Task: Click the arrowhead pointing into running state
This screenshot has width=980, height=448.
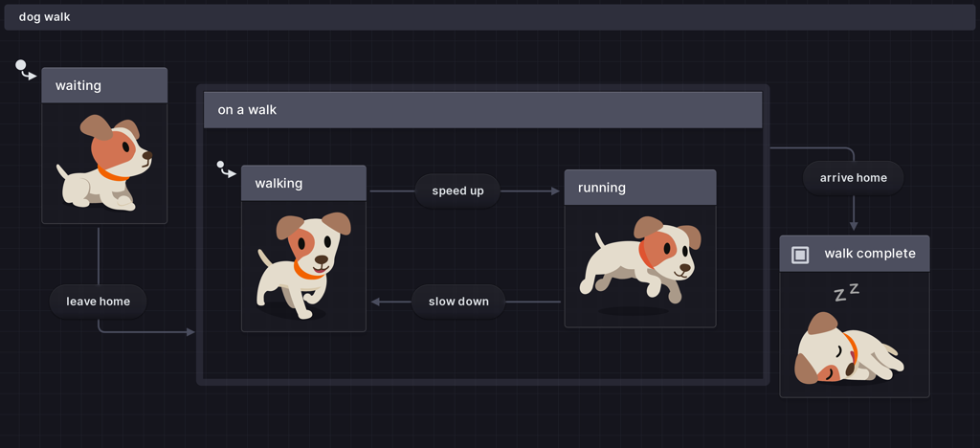Action: click(555, 191)
